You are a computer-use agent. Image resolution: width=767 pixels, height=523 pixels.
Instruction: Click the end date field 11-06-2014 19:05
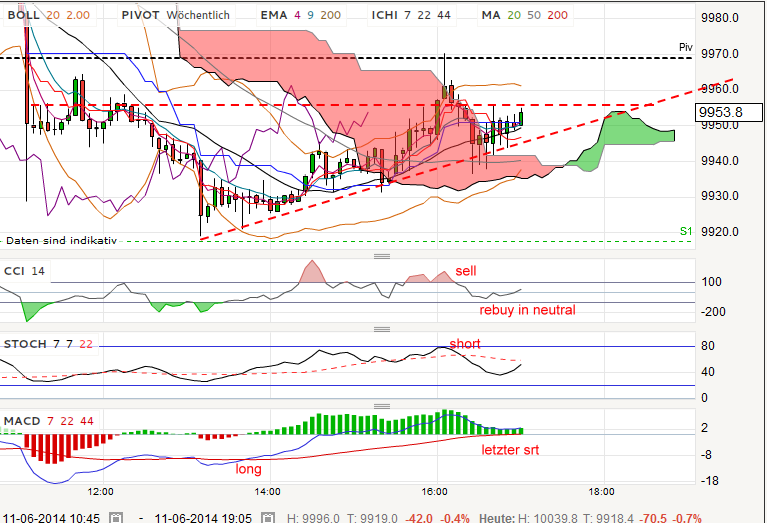click(x=203, y=518)
